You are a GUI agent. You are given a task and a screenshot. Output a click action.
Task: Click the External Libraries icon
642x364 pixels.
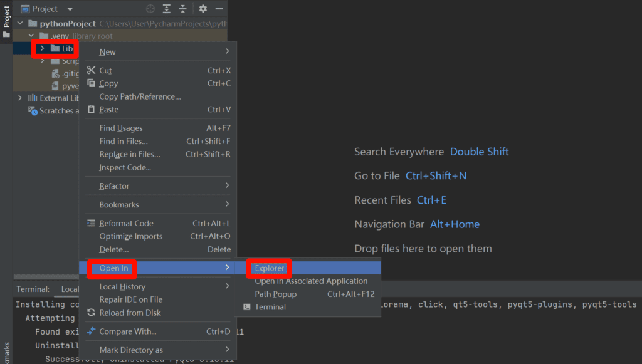click(x=33, y=98)
